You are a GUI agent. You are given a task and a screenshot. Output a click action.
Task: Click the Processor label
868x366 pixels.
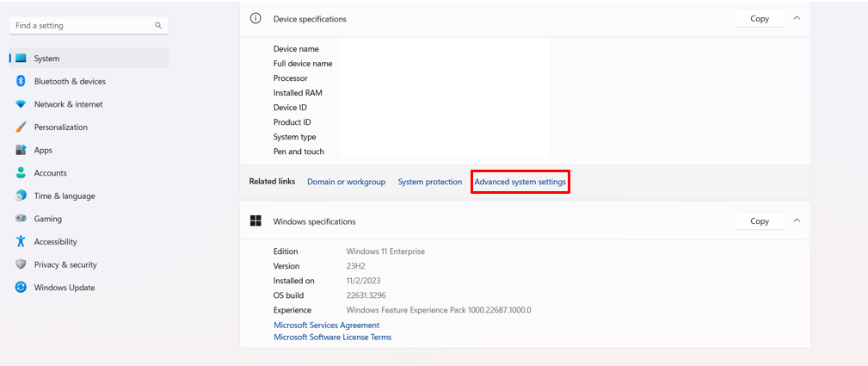290,78
